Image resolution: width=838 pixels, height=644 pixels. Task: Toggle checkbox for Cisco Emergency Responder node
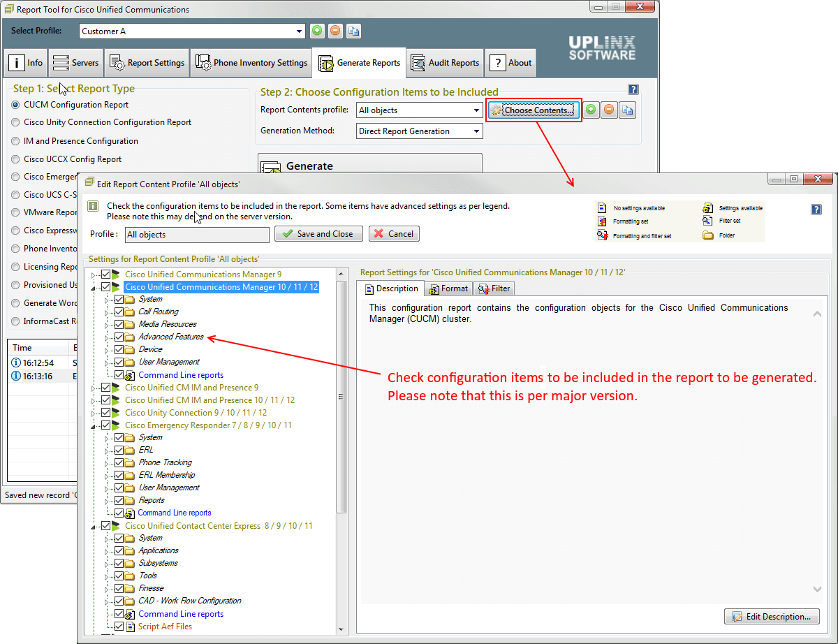click(x=105, y=425)
